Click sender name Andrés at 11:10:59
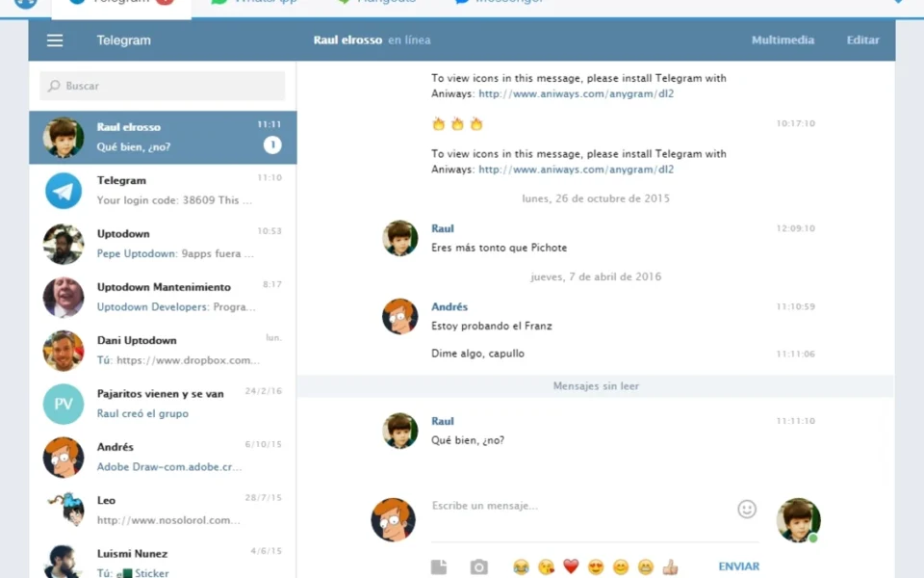924x578 pixels. point(449,306)
